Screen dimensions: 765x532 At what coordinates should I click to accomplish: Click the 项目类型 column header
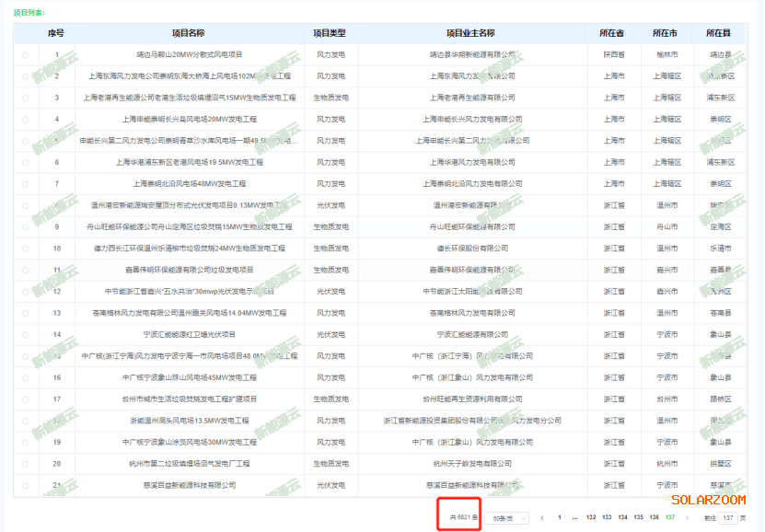point(330,33)
